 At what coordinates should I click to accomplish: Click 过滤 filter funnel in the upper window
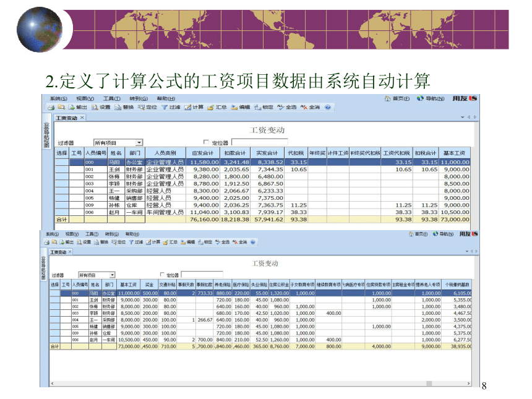click(171, 107)
